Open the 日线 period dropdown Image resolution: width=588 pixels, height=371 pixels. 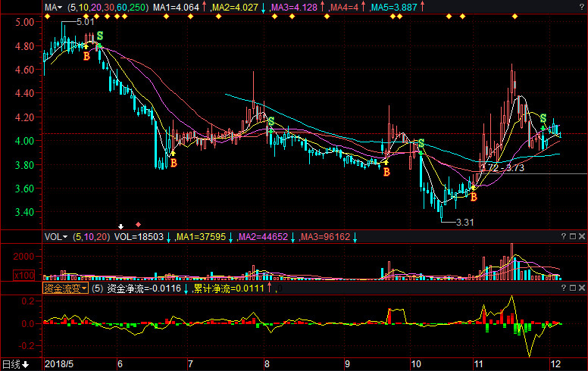[15, 364]
